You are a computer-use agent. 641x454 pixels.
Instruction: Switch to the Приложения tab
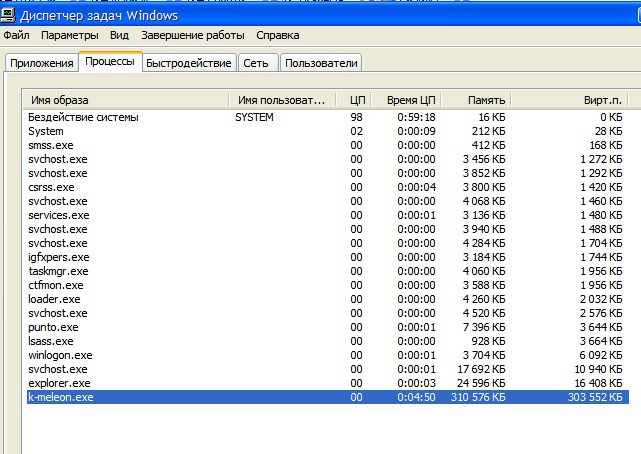(x=41, y=63)
